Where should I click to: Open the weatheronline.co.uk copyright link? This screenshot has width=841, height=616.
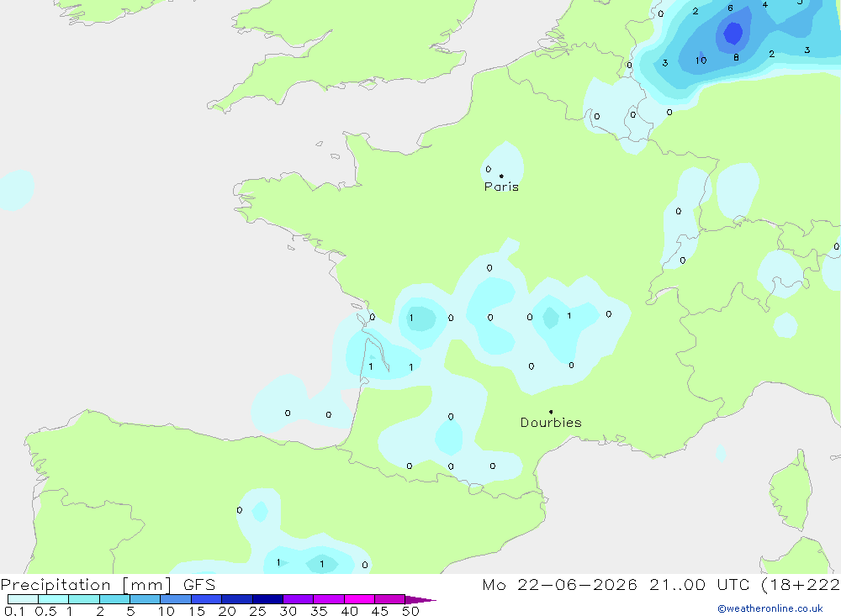[770, 608]
